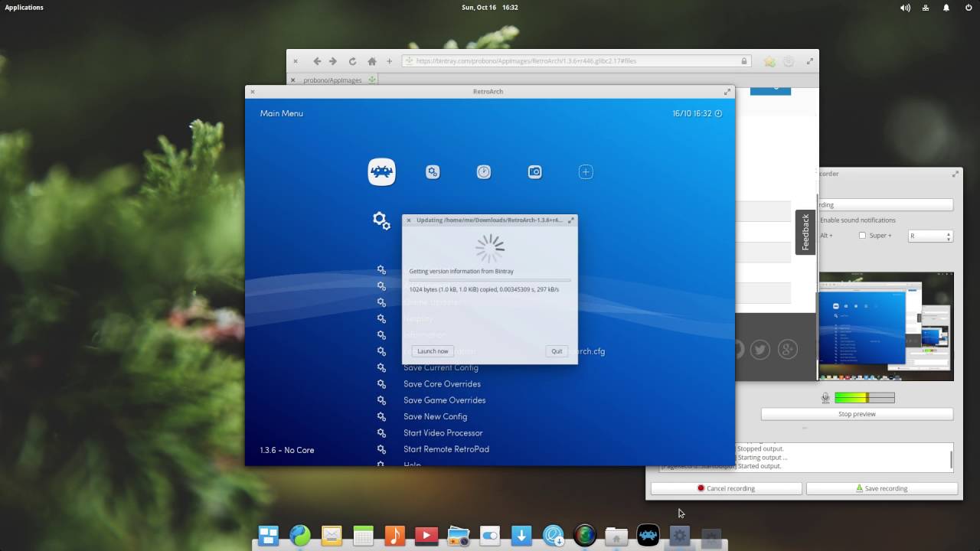The width and height of the screenshot is (980, 551).
Task: Select Save New Config menu entry
Action: [x=435, y=416]
